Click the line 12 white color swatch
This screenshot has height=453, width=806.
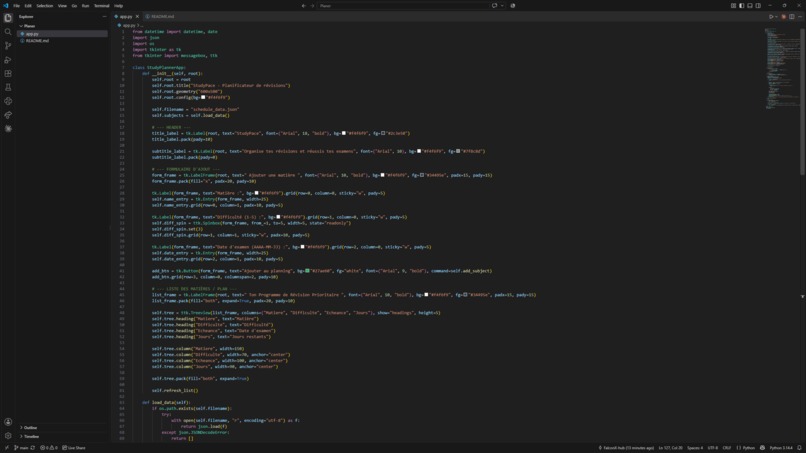pyautogui.click(x=203, y=97)
